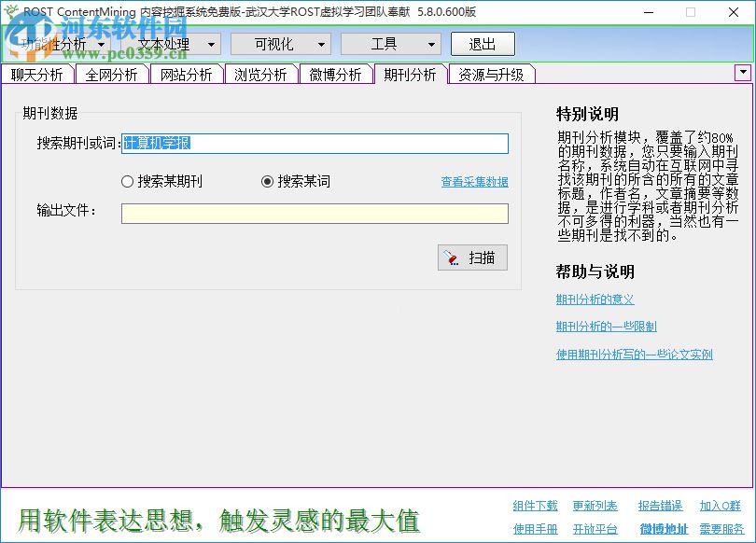
Task: Click the 微博地址 link at bottom
Action: (664, 528)
